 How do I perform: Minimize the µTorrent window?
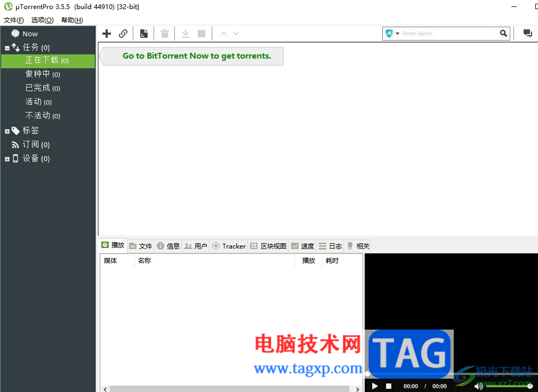(513, 6)
